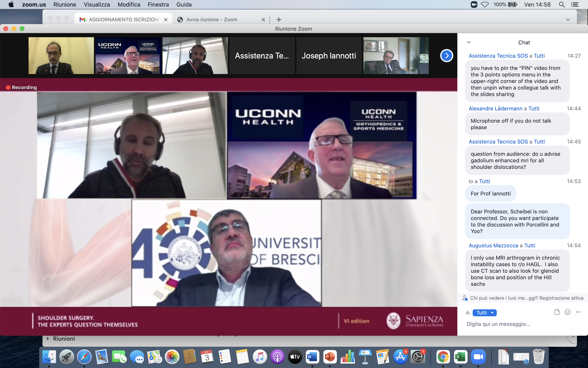The image size is (588, 368).
Task: Click the Wi-Fi status icon
Action: pos(485,5)
